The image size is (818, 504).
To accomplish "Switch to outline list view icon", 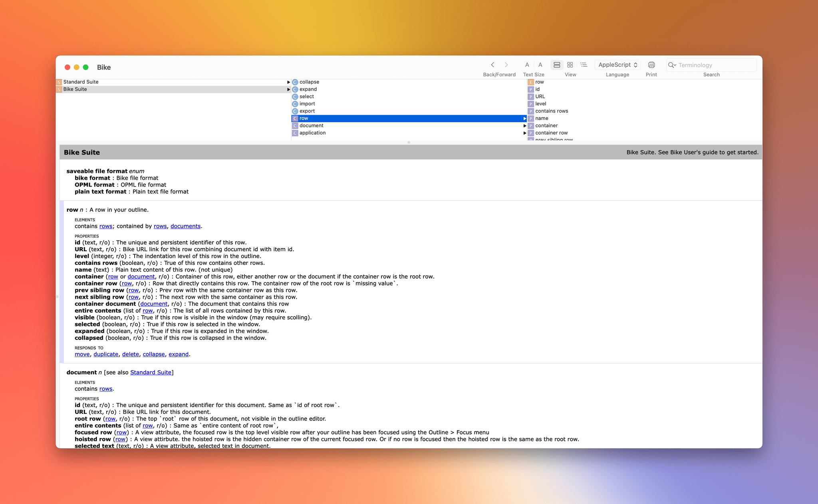I will (x=584, y=65).
